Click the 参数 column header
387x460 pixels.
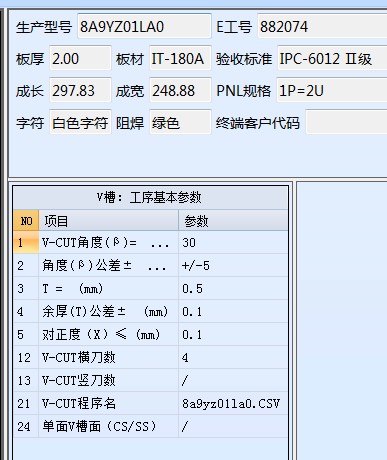233,220
